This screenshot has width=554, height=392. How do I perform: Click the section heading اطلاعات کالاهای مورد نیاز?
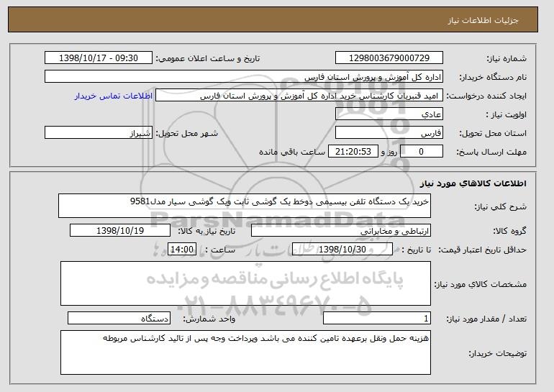click(x=473, y=183)
